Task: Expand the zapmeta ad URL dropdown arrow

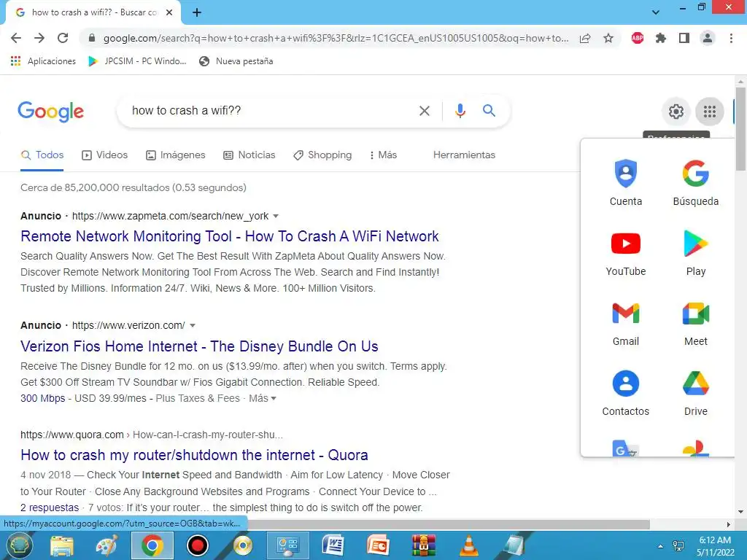Action: coord(275,216)
